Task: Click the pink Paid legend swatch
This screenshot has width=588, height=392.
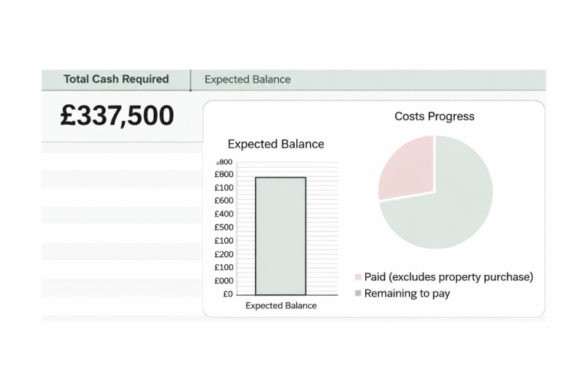Action: [x=358, y=277]
